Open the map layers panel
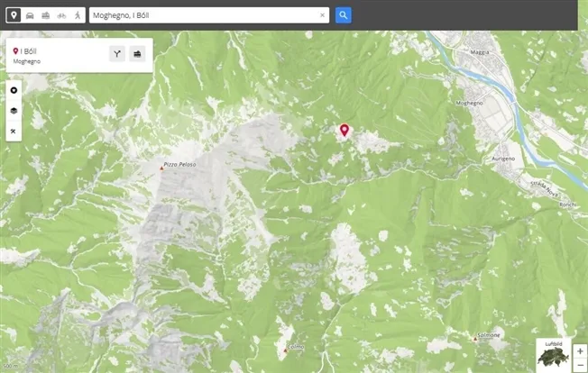 (x=14, y=111)
